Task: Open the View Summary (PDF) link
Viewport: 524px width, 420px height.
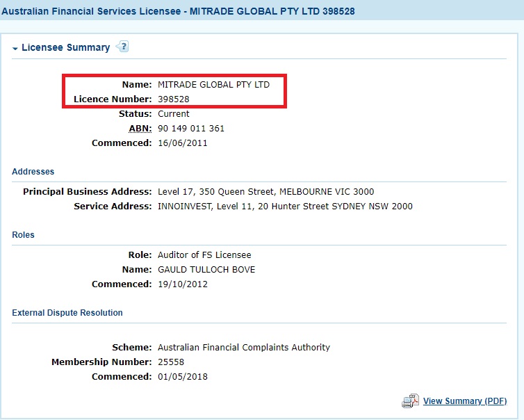Action: (464, 401)
